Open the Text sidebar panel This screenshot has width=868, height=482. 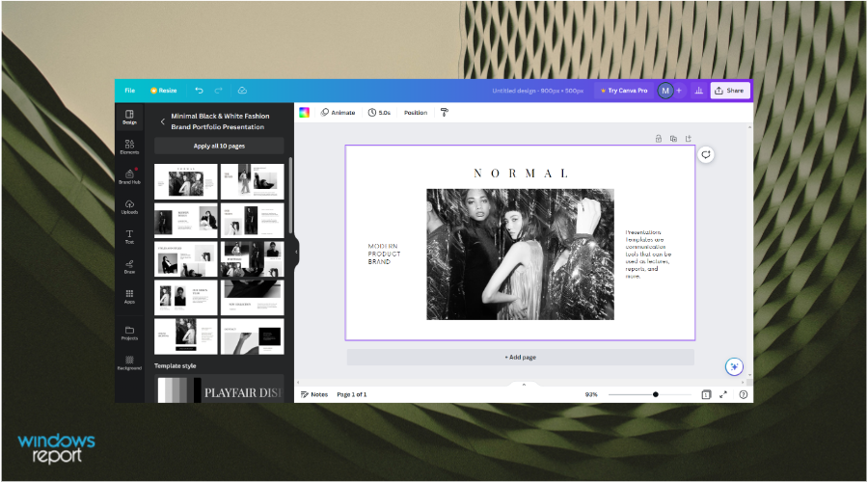(129, 237)
